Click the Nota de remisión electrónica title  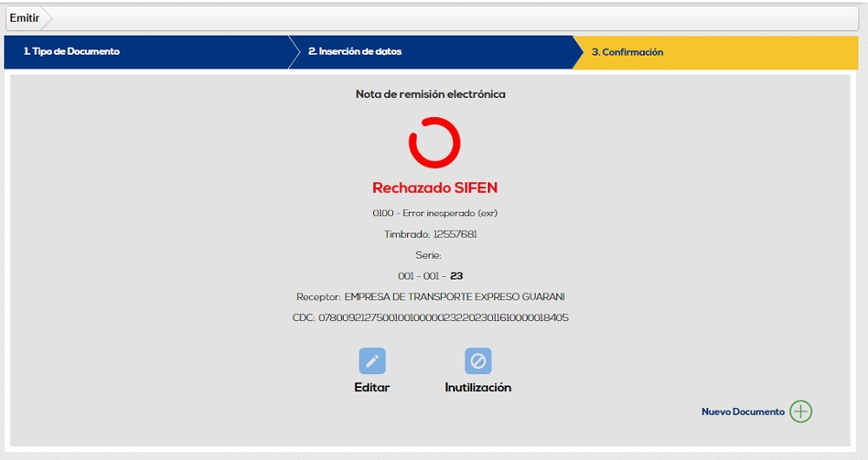(431, 94)
